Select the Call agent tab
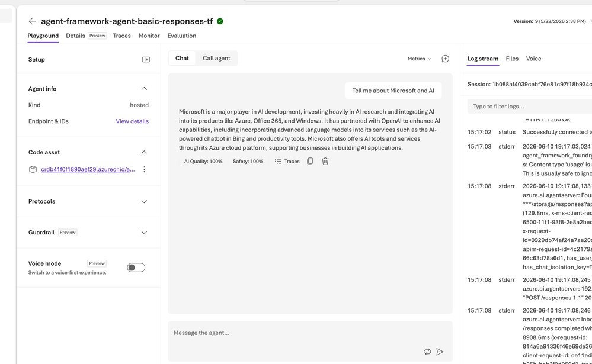592x364 pixels. tap(216, 59)
